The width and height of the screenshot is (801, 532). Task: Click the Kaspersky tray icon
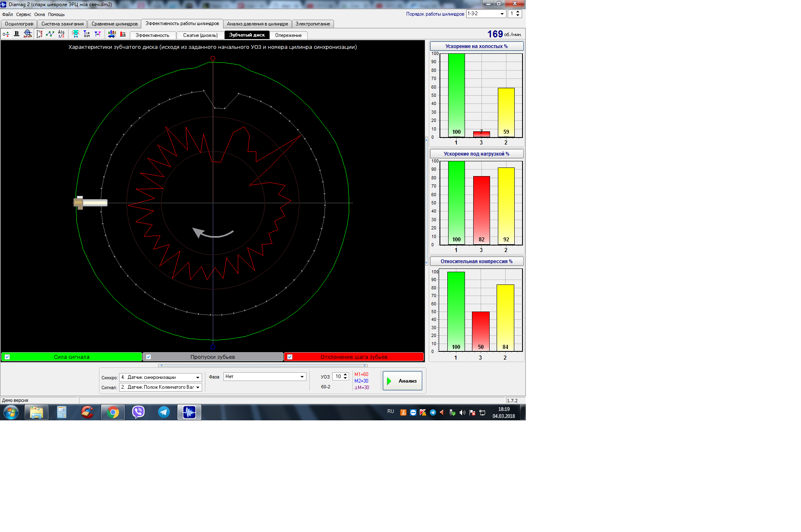coord(423,413)
